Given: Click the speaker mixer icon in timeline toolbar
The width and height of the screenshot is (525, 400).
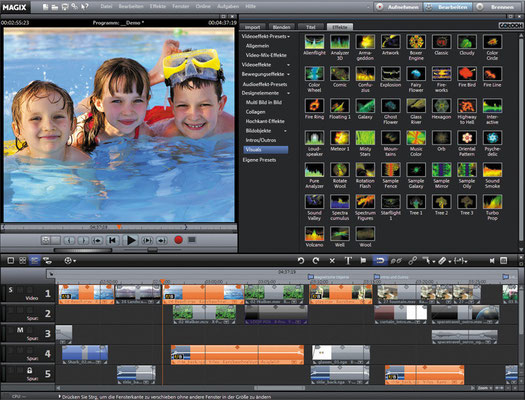Looking at the screenshot, I should (x=492, y=260).
